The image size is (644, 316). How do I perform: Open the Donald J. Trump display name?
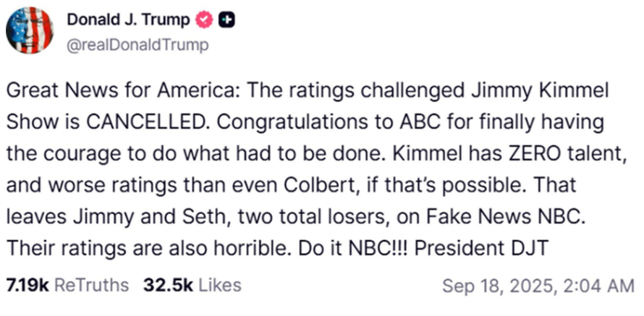pyautogui.click(x=127, y=21)
